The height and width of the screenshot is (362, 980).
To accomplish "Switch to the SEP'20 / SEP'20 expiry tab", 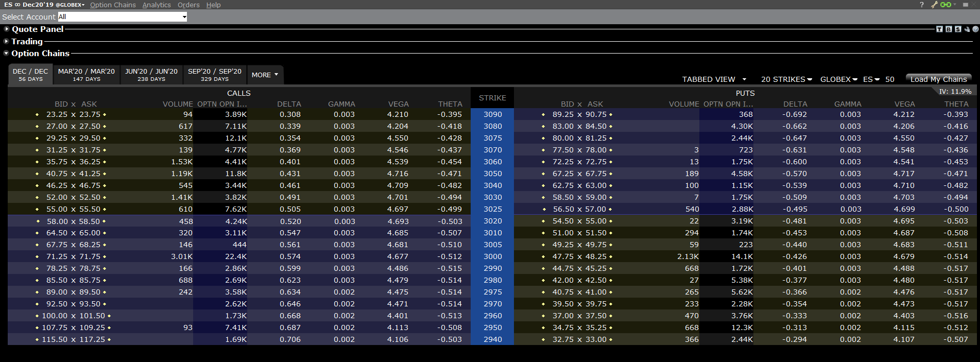I will 215,75.
